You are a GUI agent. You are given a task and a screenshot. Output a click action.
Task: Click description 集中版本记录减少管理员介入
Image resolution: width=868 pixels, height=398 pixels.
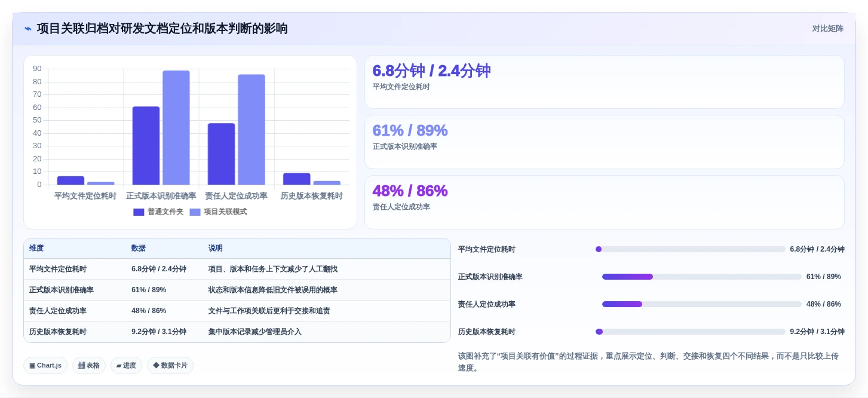tap(255, 332)
